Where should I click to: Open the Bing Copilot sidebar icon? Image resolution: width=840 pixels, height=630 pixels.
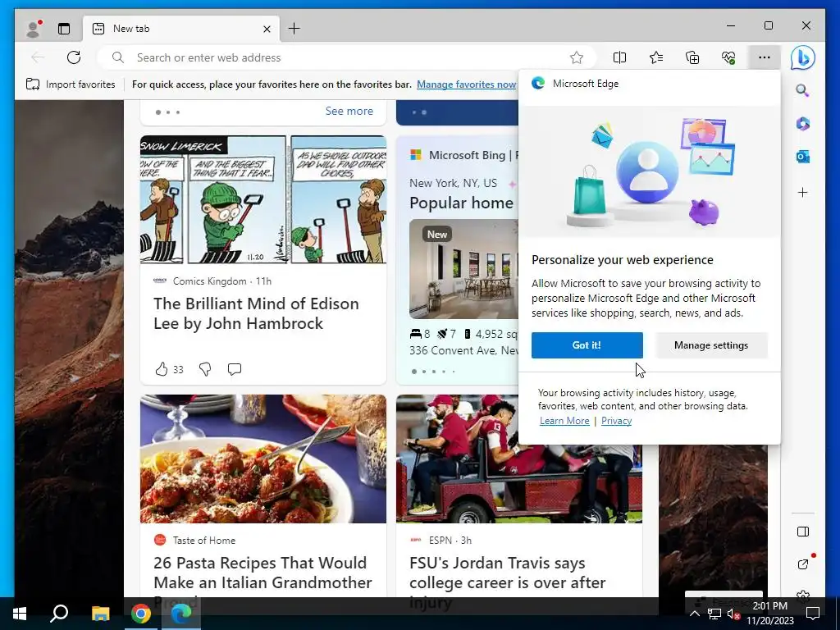coord(802,58)
